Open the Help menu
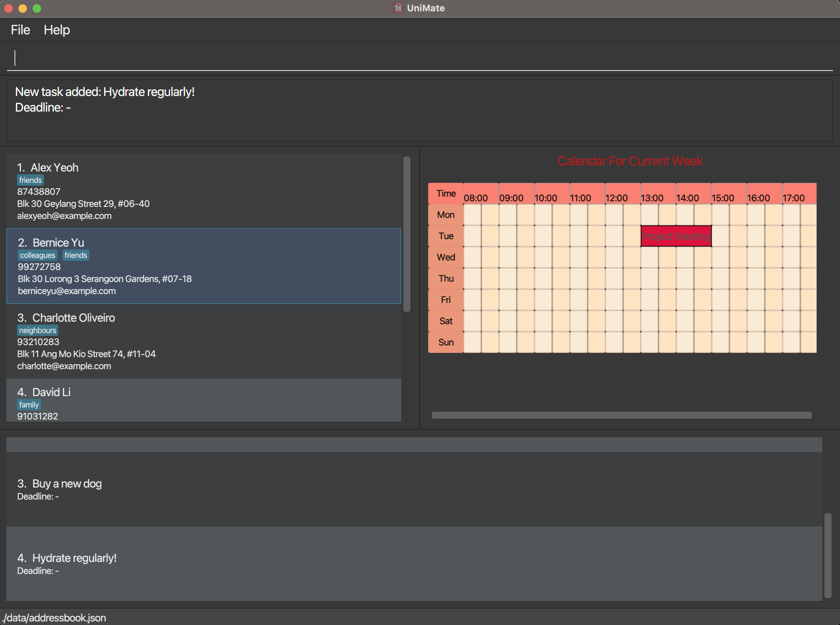Image resolution: width=840 pixels, height=625 pixels. click(x=57, y=30)
